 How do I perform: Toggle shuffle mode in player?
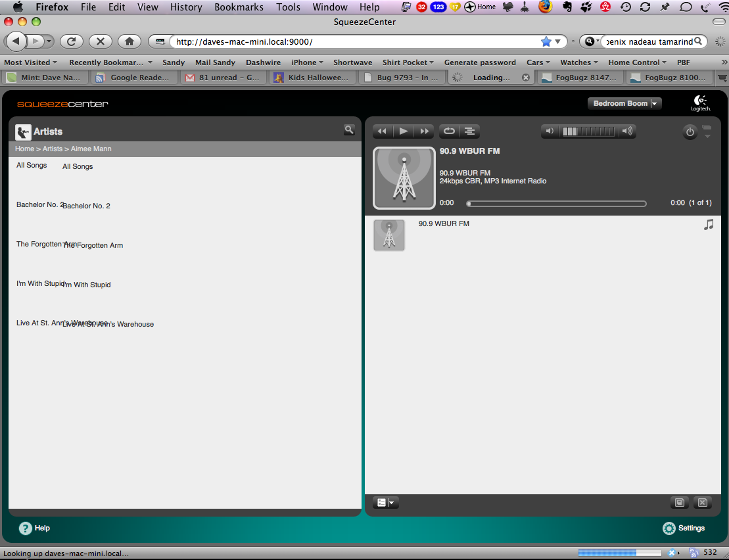pos(470,131)
